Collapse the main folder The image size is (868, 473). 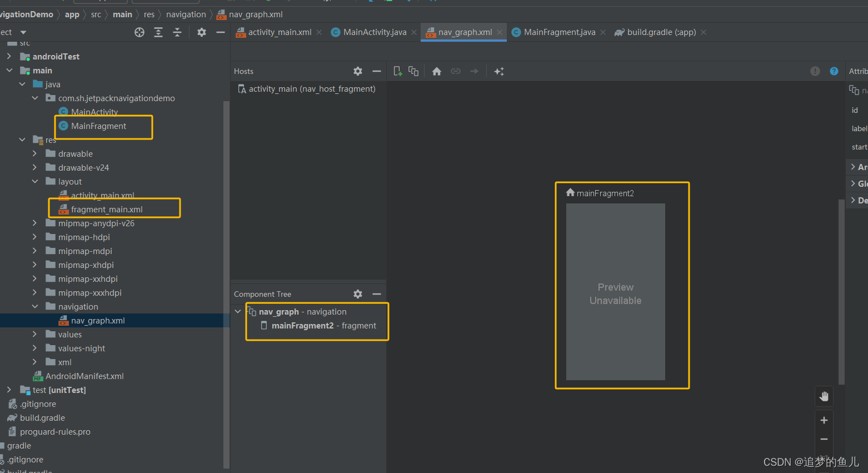[x=9, y=70]
